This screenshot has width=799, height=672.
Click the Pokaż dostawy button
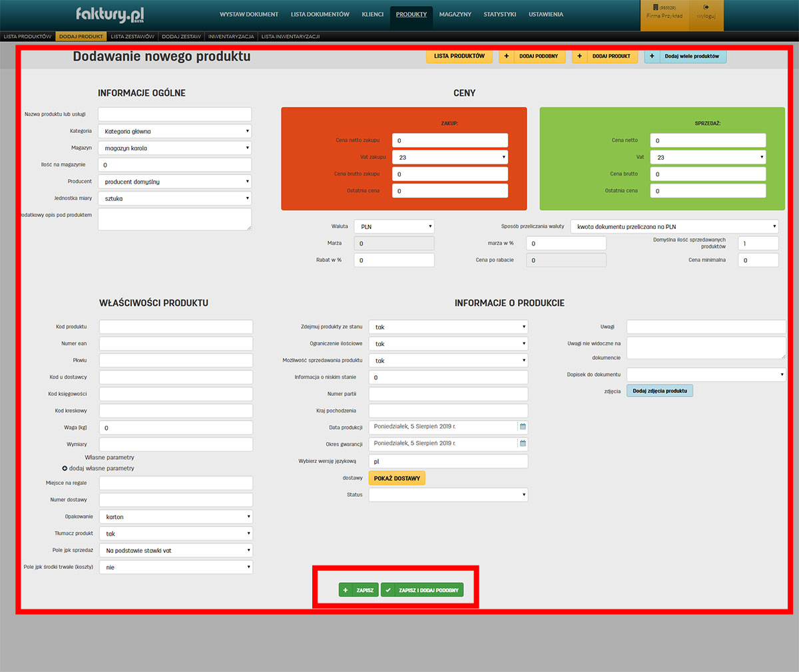tap(397, 478)
